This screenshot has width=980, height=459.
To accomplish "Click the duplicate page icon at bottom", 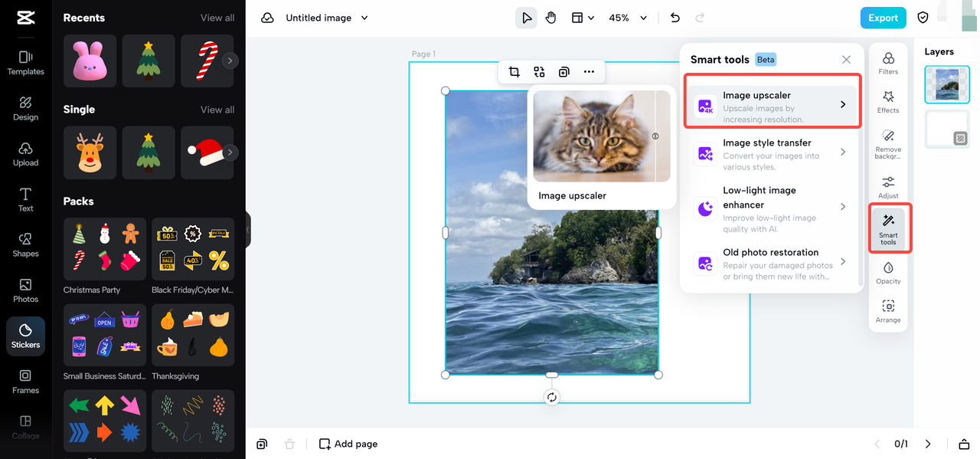I will [262, 444].
